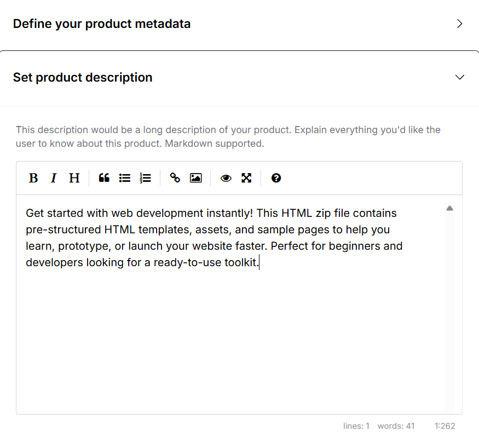Apply italic formatting with the I icon

[x=54, y=178]
